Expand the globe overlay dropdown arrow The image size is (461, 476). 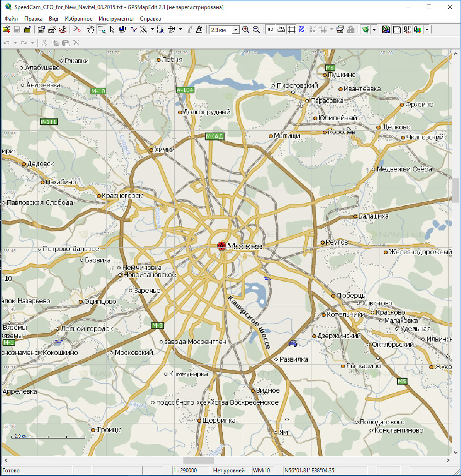point(374,29)
